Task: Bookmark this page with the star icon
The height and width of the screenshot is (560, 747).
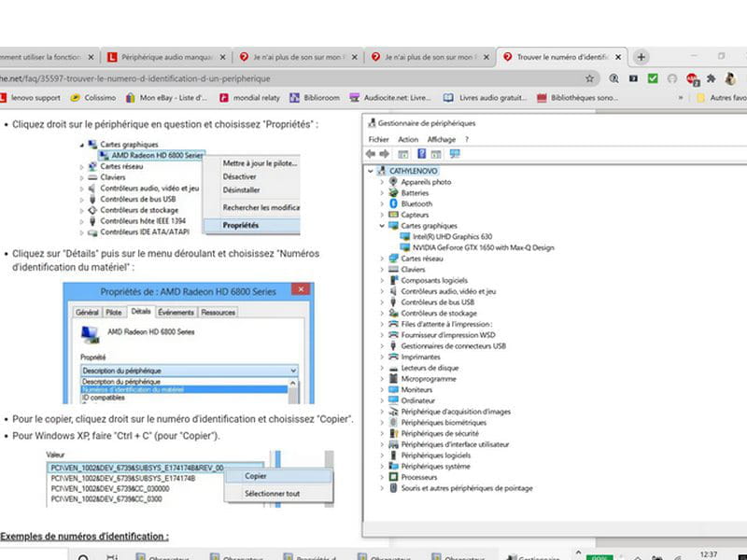Action: point(589,78)
